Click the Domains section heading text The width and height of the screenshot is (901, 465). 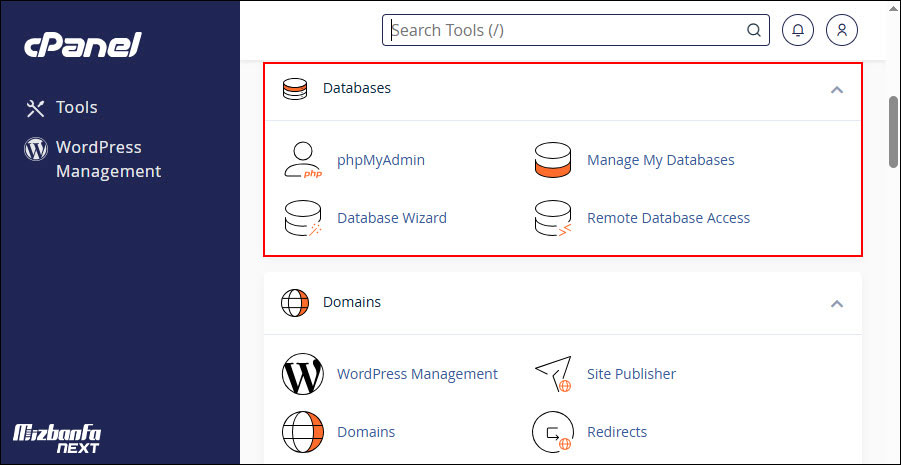pos(352,302)
